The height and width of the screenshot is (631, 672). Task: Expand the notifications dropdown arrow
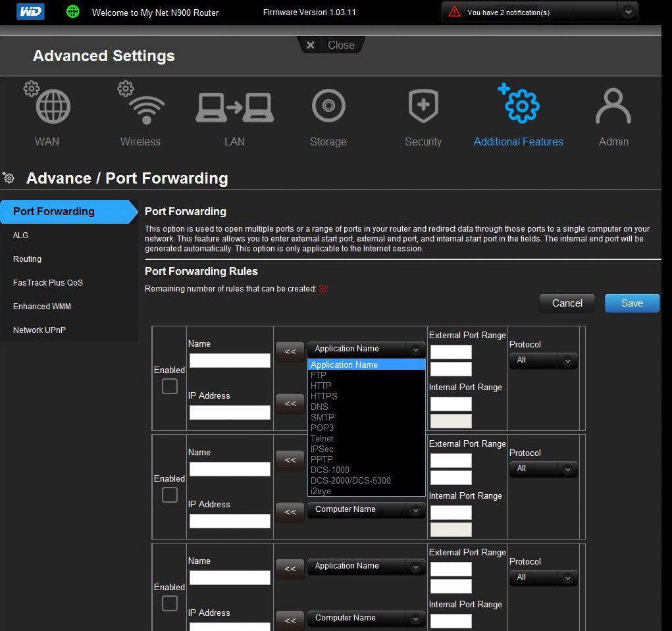pos(628,12)
